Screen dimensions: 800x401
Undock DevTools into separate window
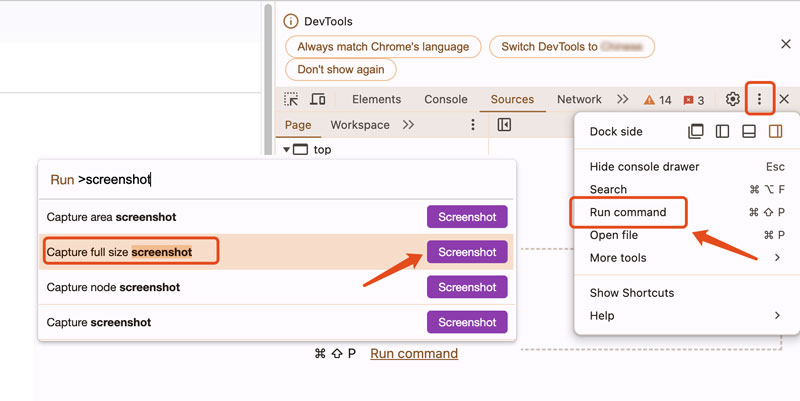click(696, 131)
